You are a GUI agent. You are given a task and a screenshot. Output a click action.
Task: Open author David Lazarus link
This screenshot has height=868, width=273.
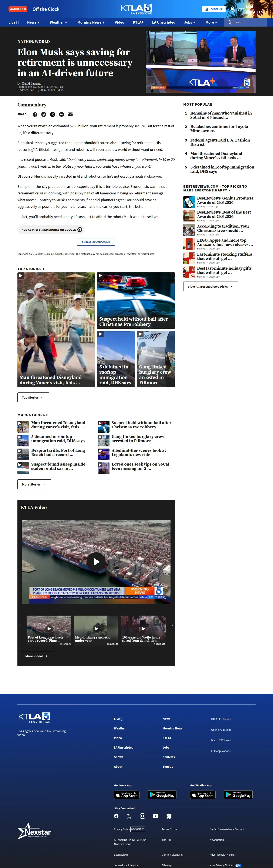[32, 84]
